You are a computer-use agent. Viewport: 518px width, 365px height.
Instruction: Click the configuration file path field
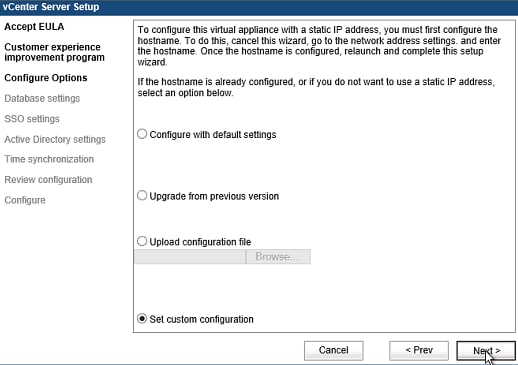click(190, 257)
